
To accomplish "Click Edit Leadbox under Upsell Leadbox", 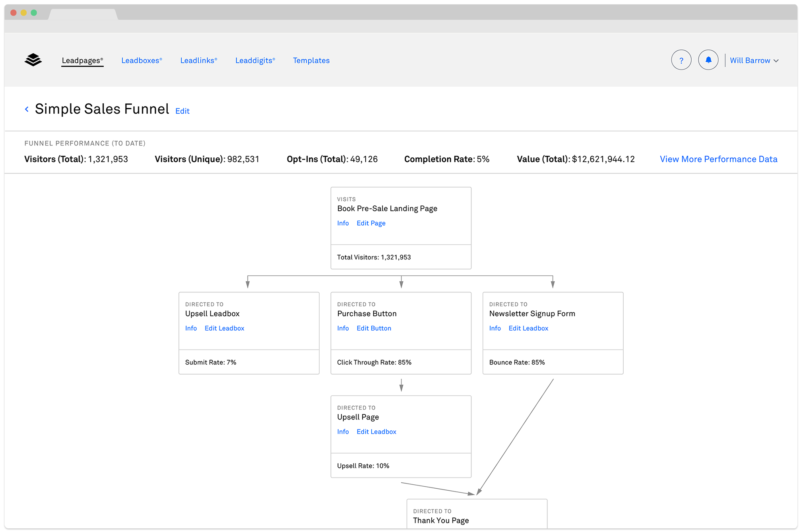I will tap(224, 328).
